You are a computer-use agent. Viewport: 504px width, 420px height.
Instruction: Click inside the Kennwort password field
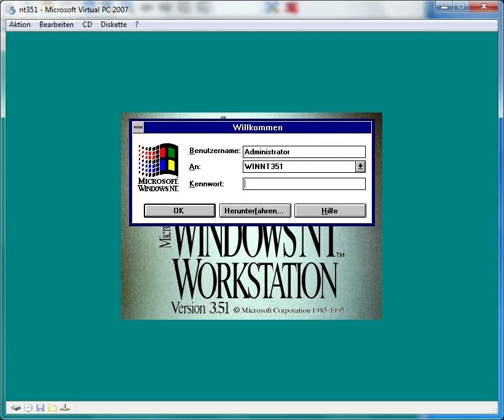(304, 183)
